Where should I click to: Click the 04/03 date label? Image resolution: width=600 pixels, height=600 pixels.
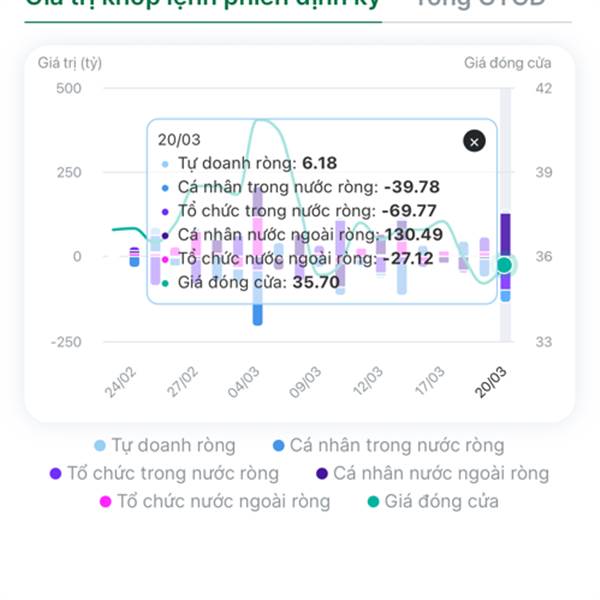point(244,382)
